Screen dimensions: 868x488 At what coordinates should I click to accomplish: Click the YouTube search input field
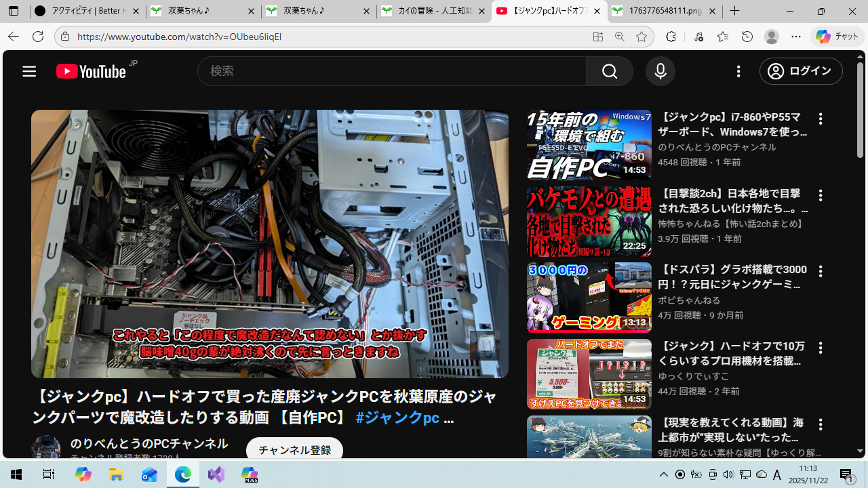[391, 71]
